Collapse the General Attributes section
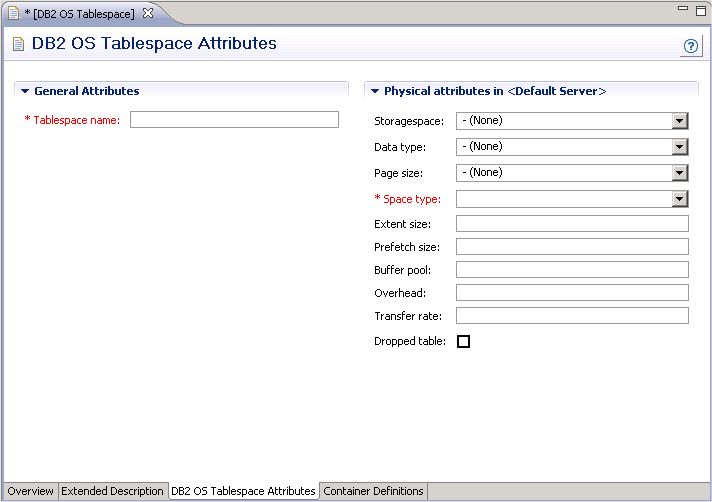Viewport: 712px width, 502px height. [25, 91]
